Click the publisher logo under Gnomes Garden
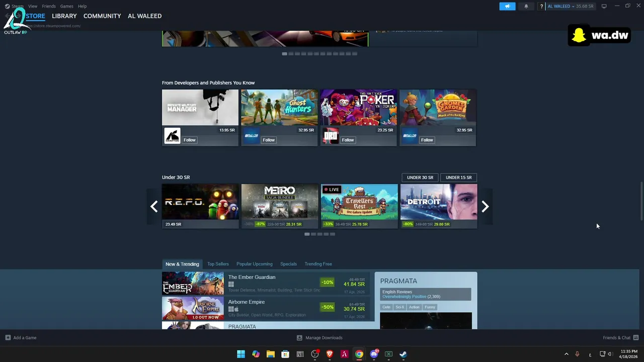The width and height of the screenshot is (644, 362). pos(410,136)
